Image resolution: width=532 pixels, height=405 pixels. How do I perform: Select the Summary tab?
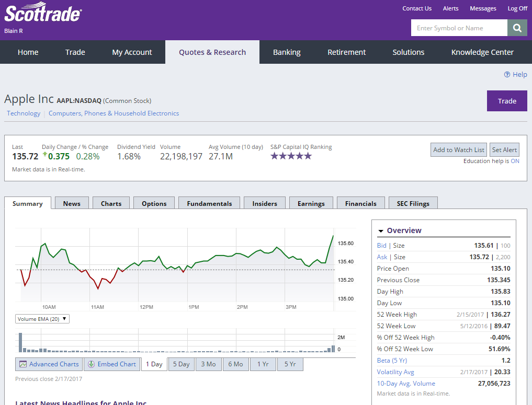coord(28,203)
